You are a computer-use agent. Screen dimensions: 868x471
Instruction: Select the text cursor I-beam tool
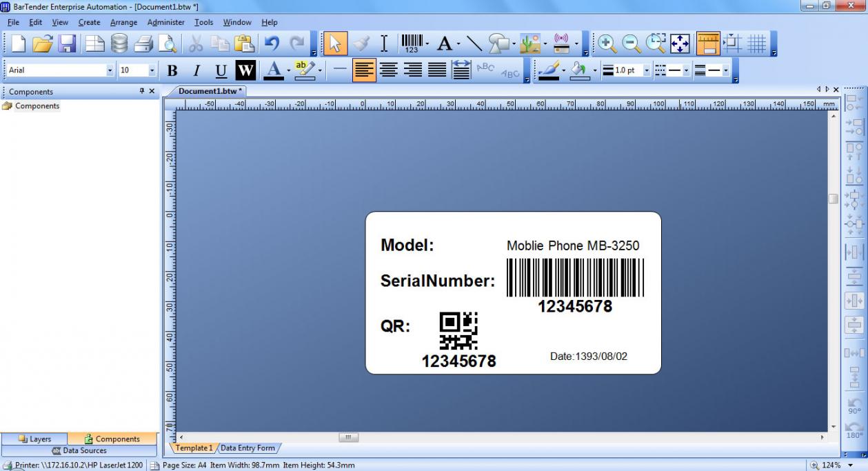tap(385, 44)
